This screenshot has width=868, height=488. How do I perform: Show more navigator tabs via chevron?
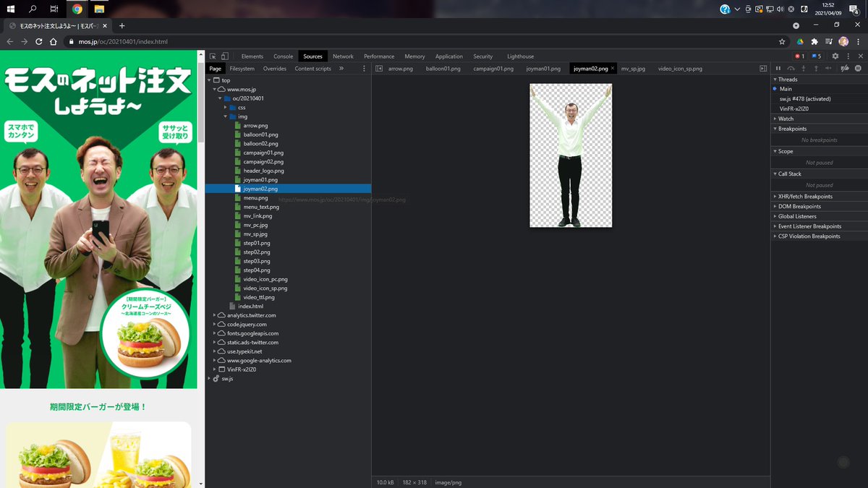coord(341,69)
